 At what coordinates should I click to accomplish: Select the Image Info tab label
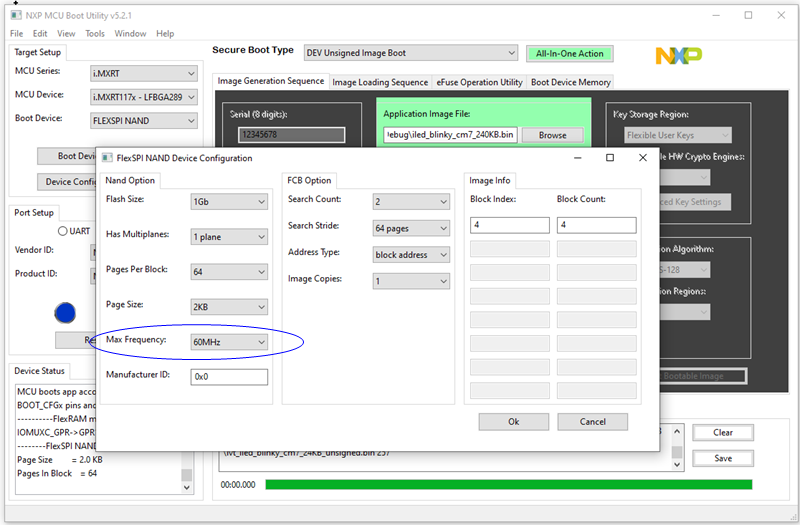pyautogui.click(x=490, y=181)
